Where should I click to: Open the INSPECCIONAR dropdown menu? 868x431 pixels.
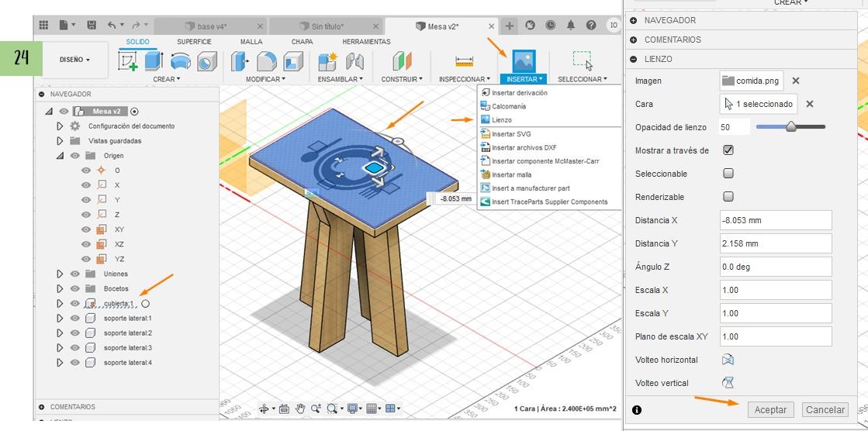click(465, 79)
